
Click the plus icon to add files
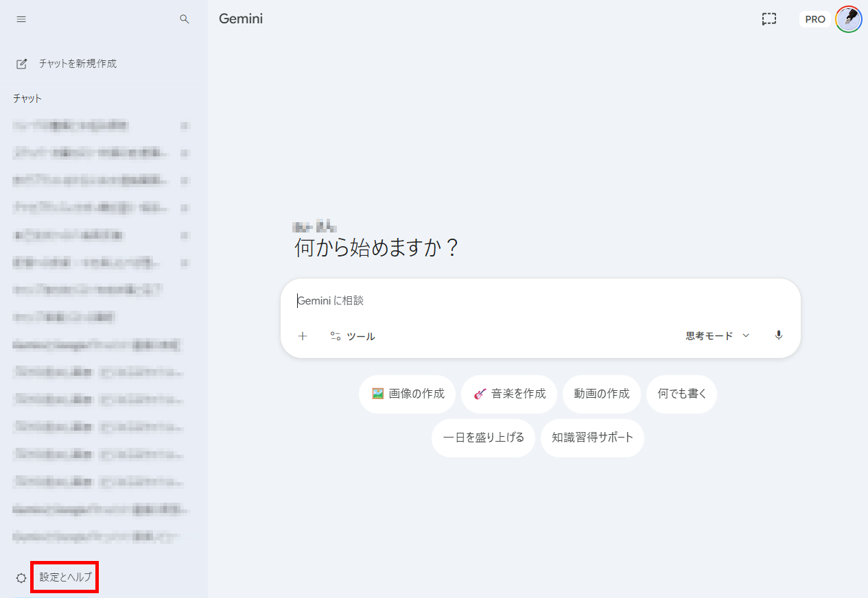tap(303, 336)
